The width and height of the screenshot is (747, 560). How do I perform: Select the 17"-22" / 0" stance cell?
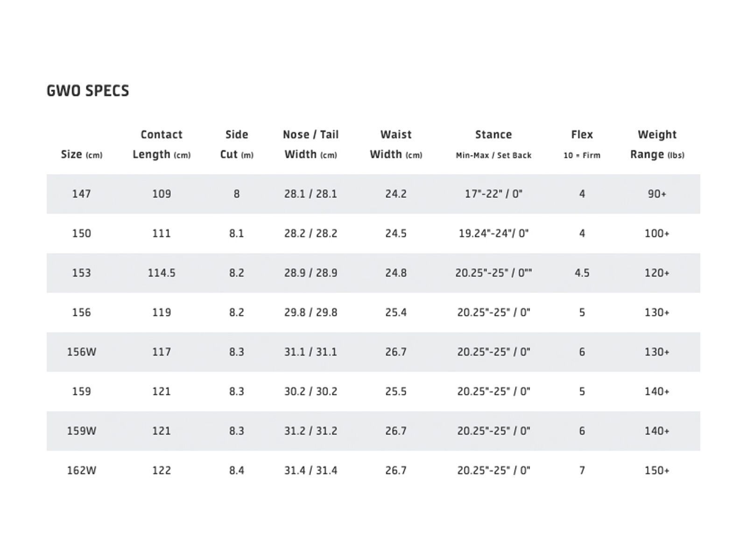point(493,194)
